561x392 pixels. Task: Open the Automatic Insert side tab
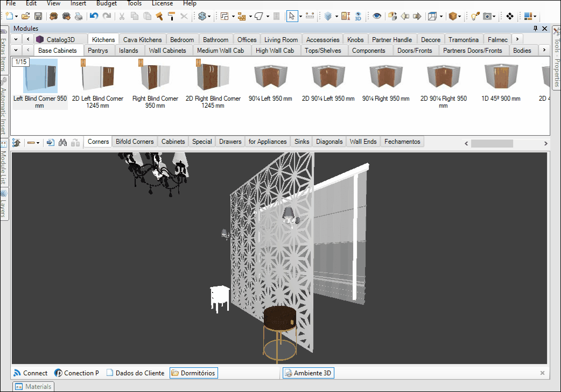(3, 106)
